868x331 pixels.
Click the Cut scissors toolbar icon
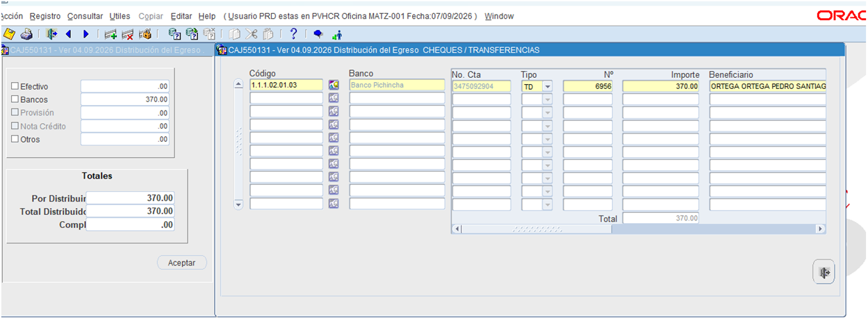(252, 33)
